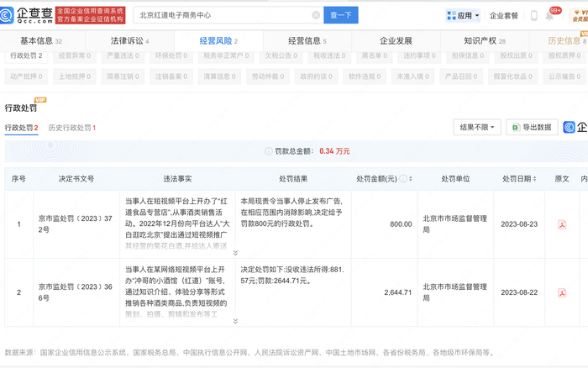Click 导出数据 export button
This screenshot has width=588, height=368.
(x=532, y=127)
